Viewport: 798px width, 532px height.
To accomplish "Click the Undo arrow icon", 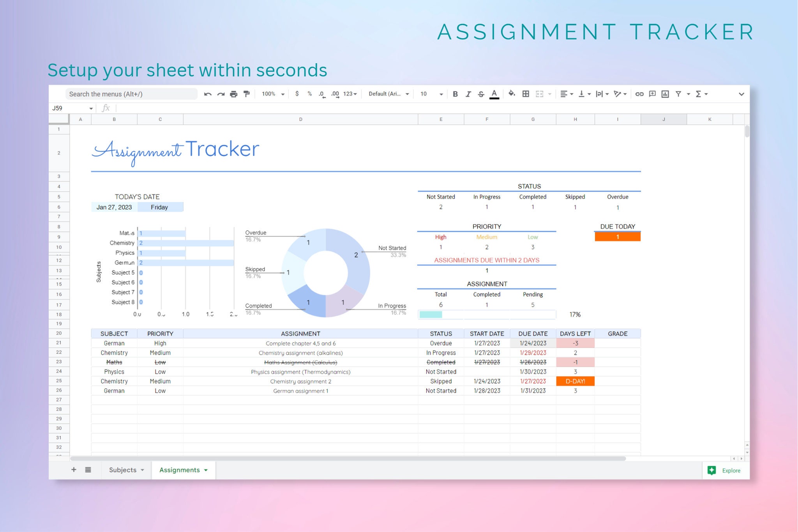I will point(208,94).
